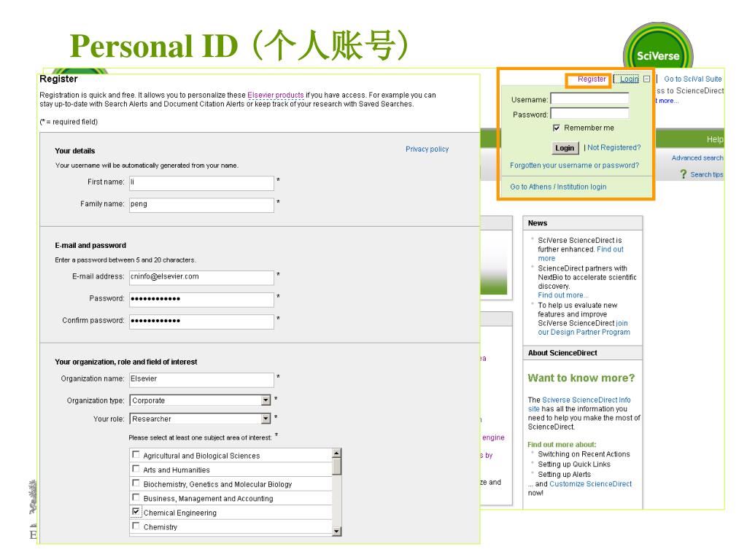The width and height of the screenshot is (747, 560).
Task: Check the Arts and Humanities box
Action: [136, 469]
